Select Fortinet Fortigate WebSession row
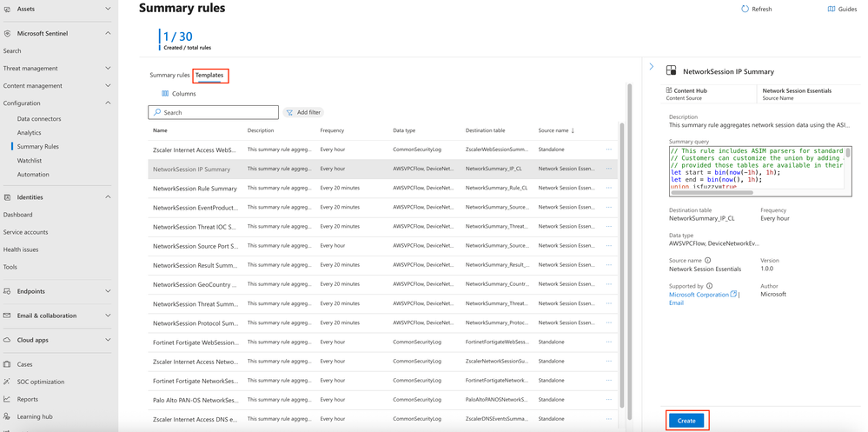Viewport: 868px width, 432px height. click(382, 342)
